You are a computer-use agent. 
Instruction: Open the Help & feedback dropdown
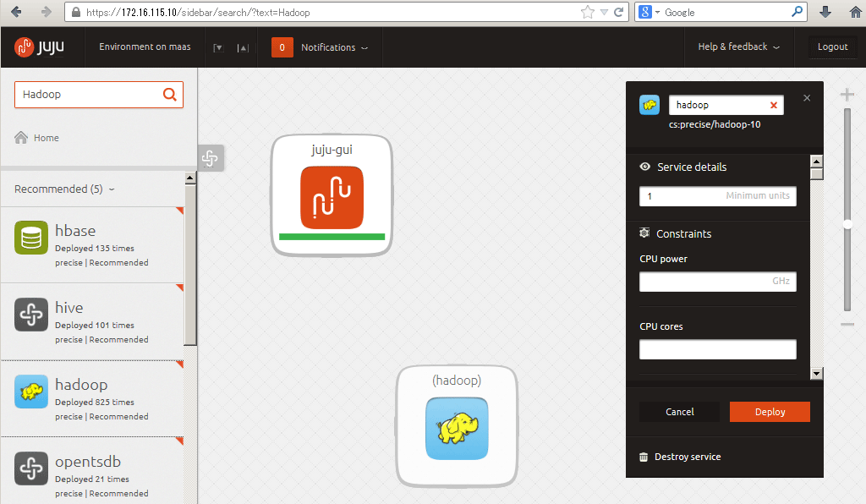[739, 47]
